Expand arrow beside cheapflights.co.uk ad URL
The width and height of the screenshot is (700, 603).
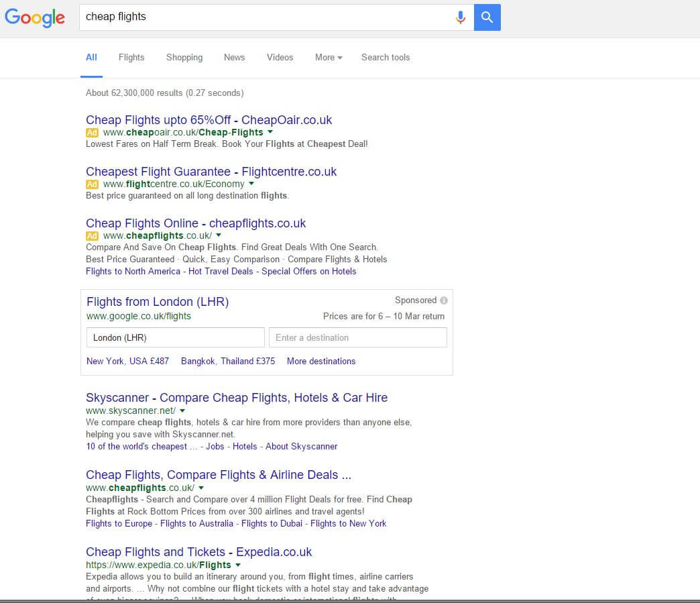tap(219, 235)
